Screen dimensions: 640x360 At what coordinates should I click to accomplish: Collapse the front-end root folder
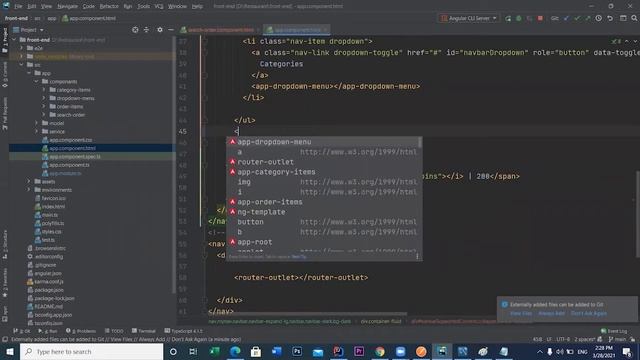[14, 40]
